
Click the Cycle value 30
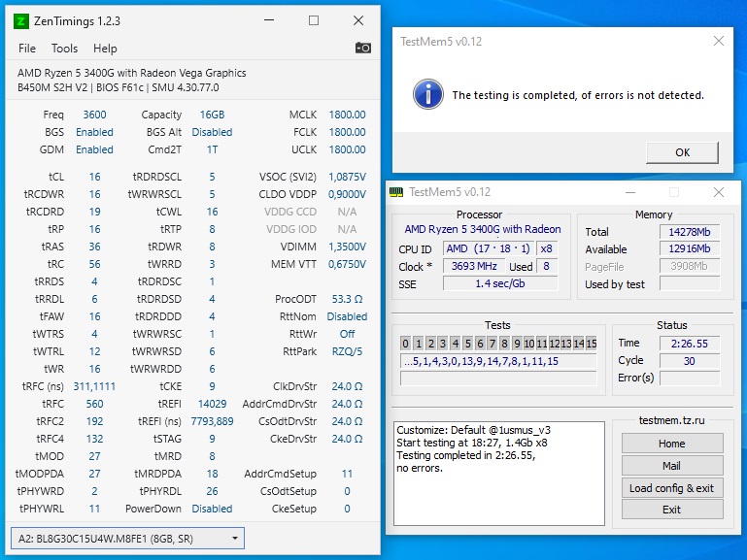point(690,361)
